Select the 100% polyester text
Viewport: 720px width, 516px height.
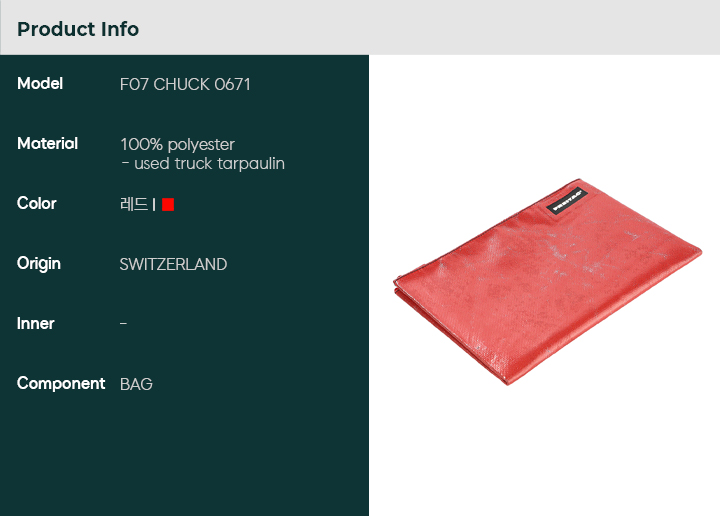pyautogui.click(x=177, y=145)
